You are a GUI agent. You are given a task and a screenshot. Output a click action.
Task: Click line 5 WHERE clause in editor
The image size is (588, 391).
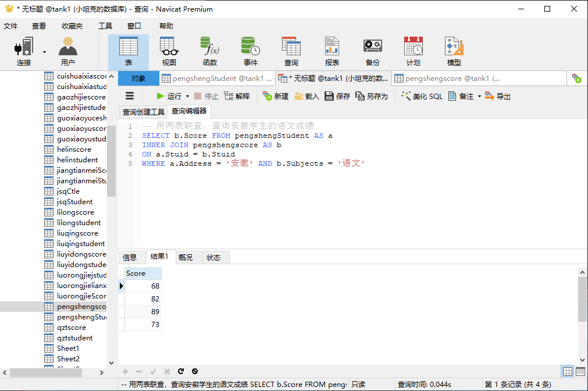click(x=253, y=163)
